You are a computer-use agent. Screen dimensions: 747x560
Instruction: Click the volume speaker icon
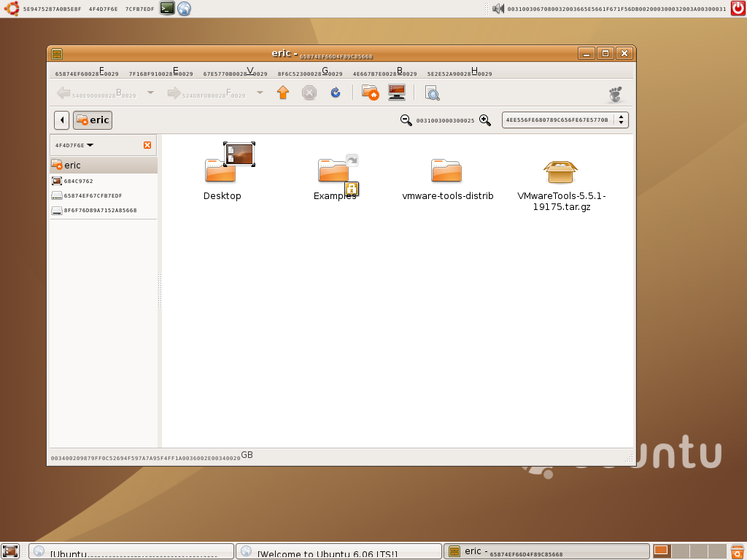(498, 9)
